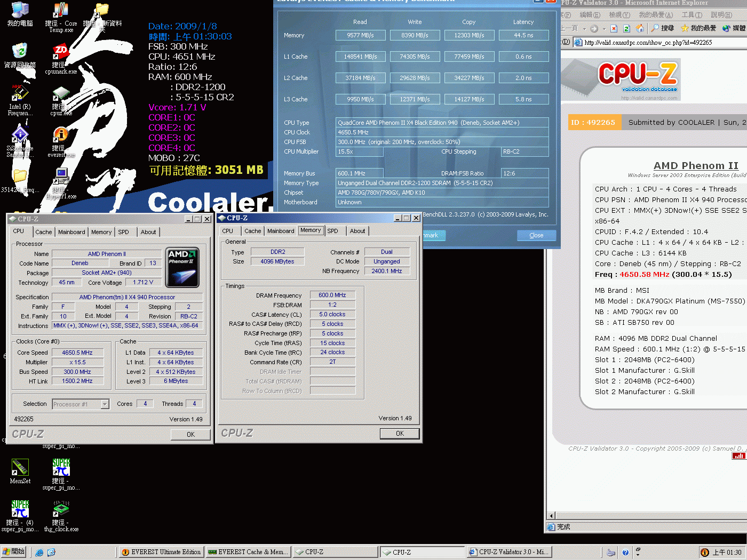The image size is (747, 560).
Task: Click the Memory Read 9577 MB/s field
Action: tap(360, 35)
